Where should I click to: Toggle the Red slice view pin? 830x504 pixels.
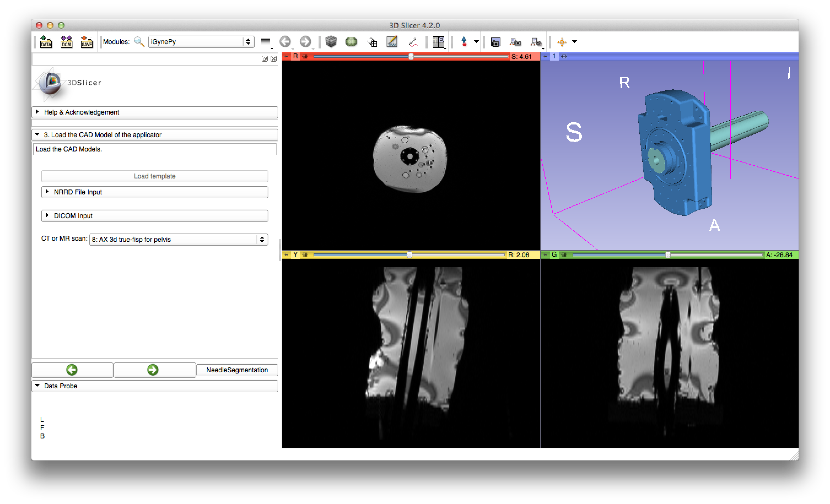coord(286,56)
